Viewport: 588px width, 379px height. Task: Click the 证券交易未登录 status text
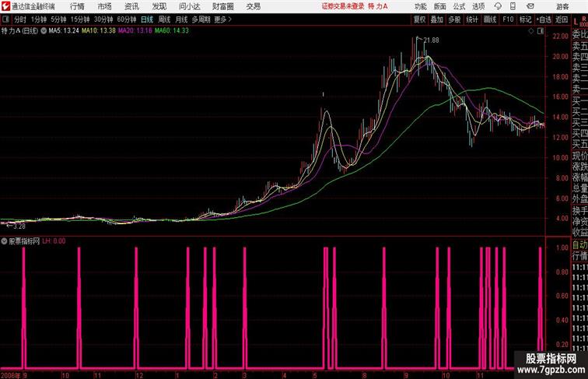[x=343, y=6]
